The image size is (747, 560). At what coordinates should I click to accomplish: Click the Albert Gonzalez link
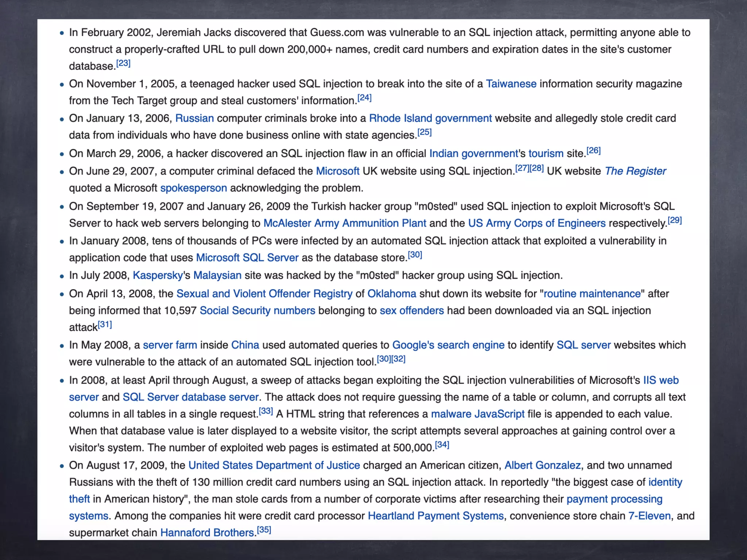[542, 466]
